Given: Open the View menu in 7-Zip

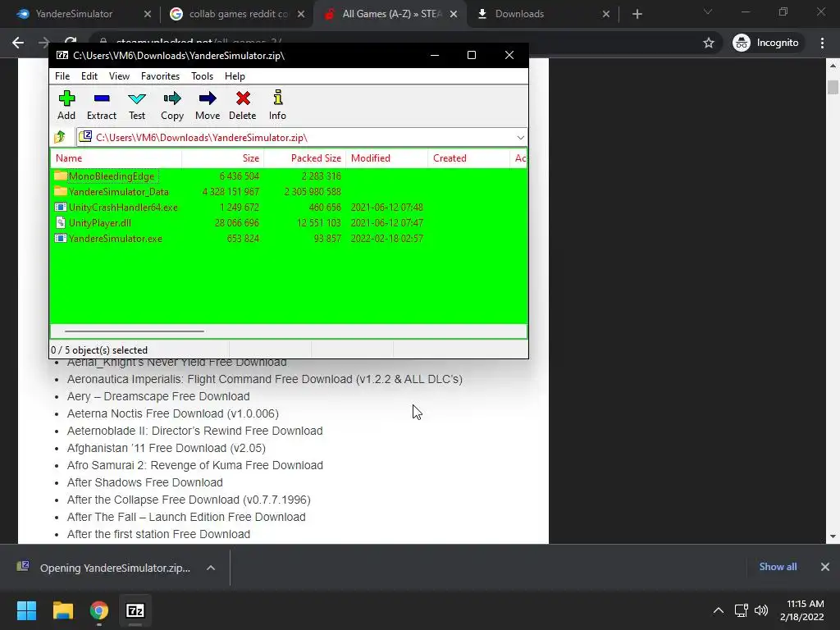Looking at the screenshot, I should 119,76.
